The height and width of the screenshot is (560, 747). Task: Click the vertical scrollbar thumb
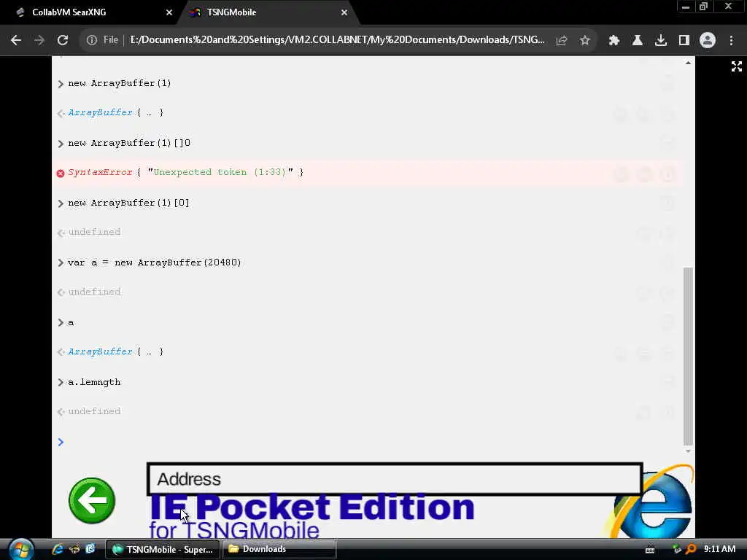click(688, 356)
